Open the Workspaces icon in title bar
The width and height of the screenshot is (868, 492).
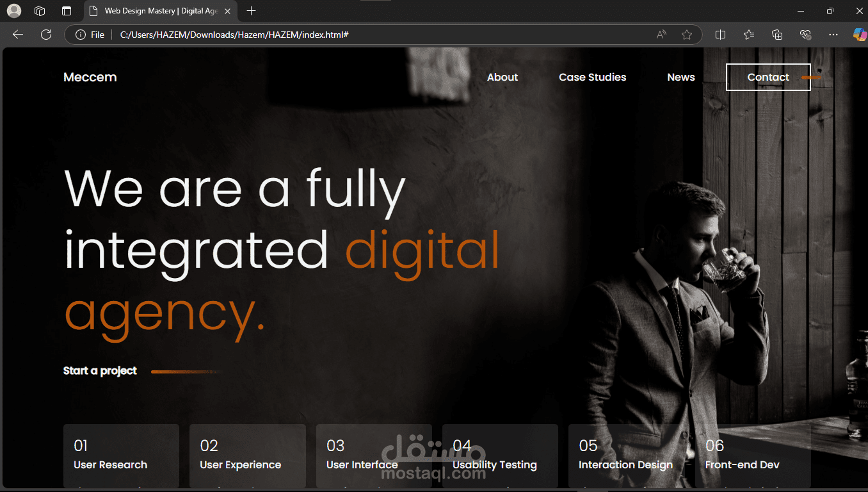coord(40,11)
